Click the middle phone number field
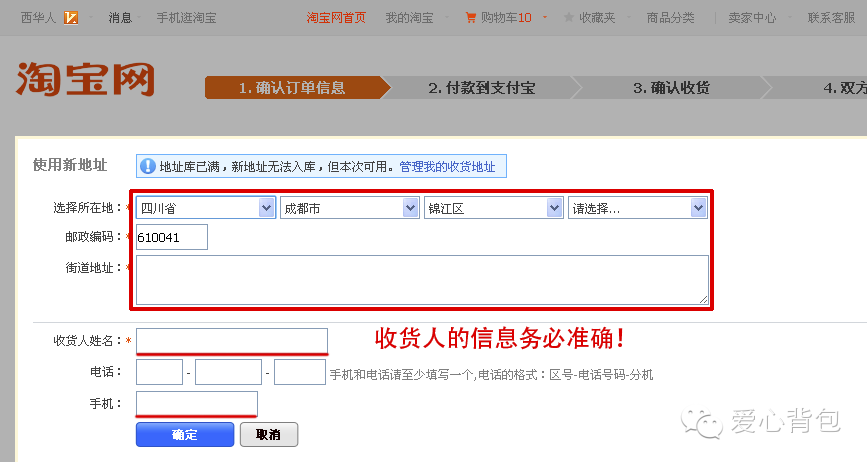Viewport: 868px width, 465px height. click(x=228, y=372)
